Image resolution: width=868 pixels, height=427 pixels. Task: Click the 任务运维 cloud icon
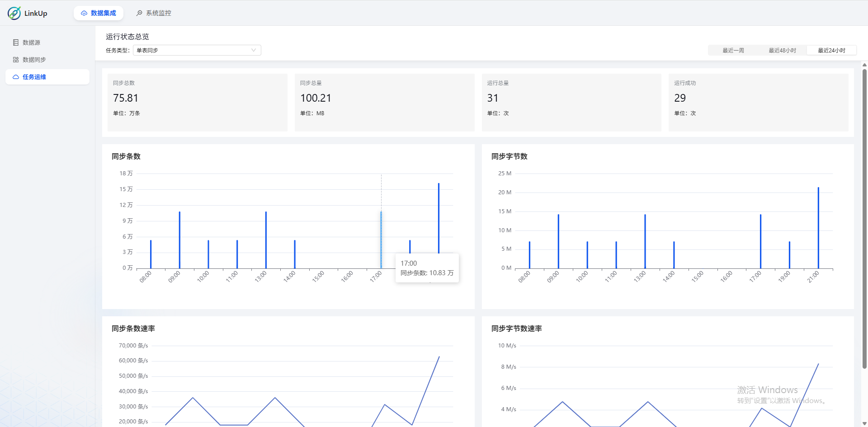pyautogui.click(x=16, y=77)
